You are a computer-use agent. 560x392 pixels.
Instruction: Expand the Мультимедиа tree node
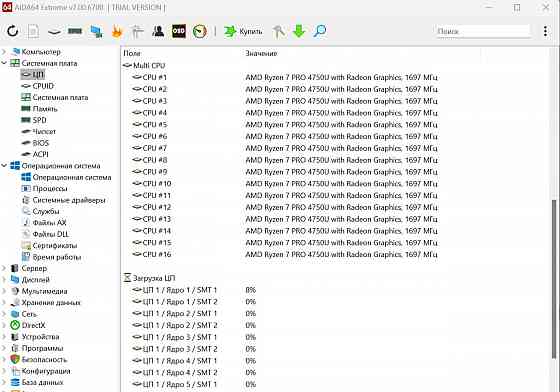pyautogui.click(x=4, y=291)
